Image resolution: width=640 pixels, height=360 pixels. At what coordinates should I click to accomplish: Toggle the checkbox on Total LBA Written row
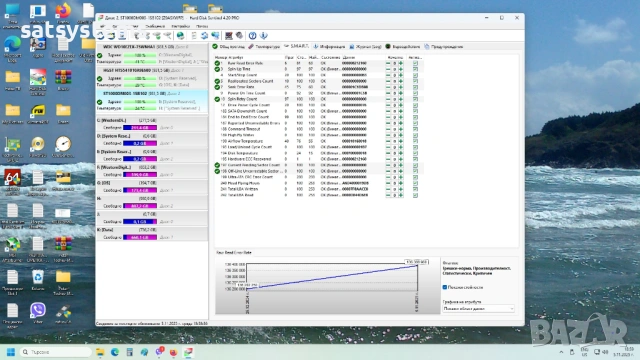pos(415,189)
